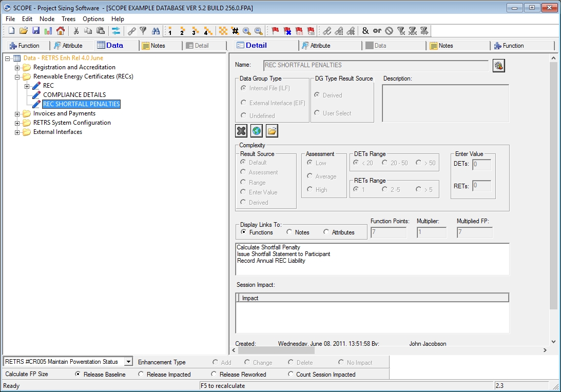Expand External Interfaces folder
Viewport: 561px width, 392px height.
(17, 132)
